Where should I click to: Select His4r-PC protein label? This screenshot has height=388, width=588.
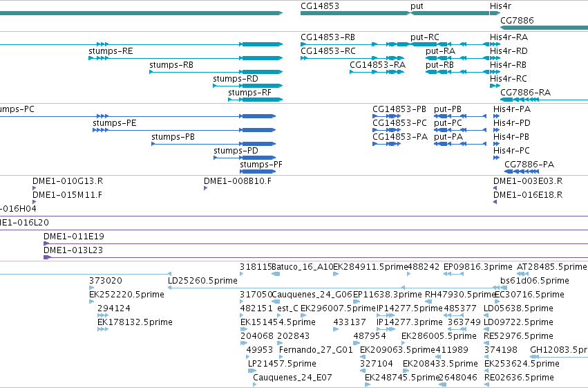coord(511,151)
